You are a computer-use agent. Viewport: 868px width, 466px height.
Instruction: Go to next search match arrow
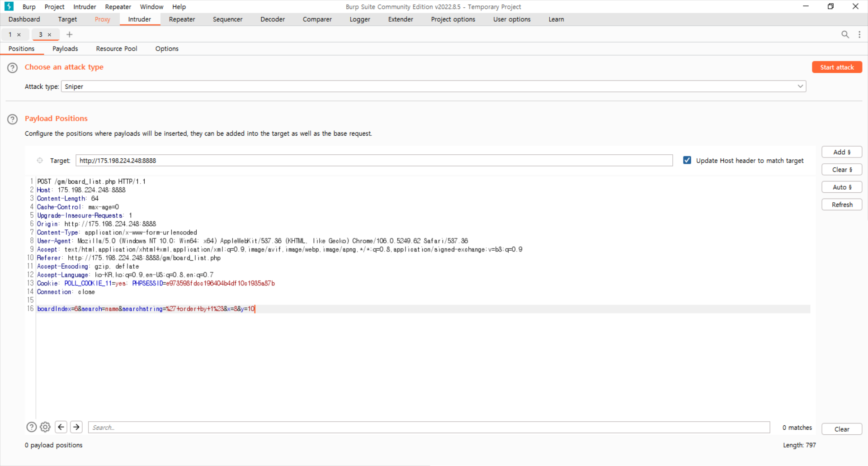[76, 427]
